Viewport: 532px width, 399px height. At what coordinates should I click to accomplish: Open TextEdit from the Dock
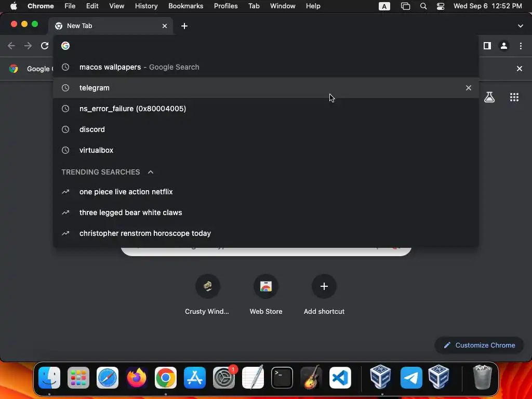253,378
